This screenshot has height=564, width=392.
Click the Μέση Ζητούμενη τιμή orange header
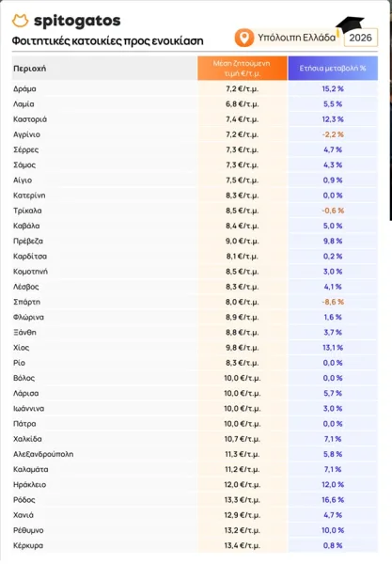click(x=243, y=68)
